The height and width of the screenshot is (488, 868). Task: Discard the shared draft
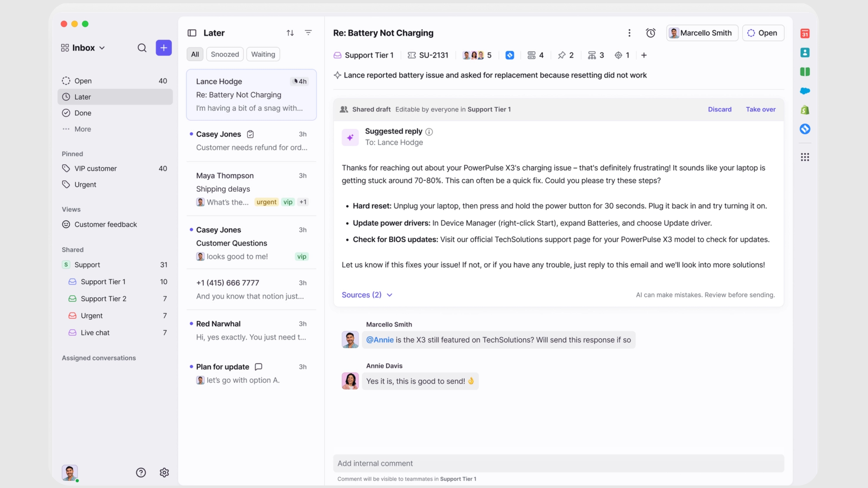(719, 109)
